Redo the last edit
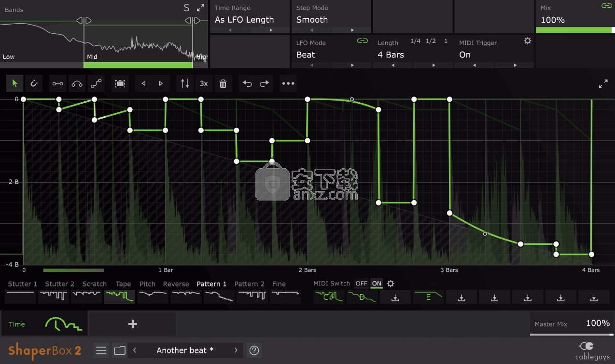 pyautogui.click(x=264, y=83)
